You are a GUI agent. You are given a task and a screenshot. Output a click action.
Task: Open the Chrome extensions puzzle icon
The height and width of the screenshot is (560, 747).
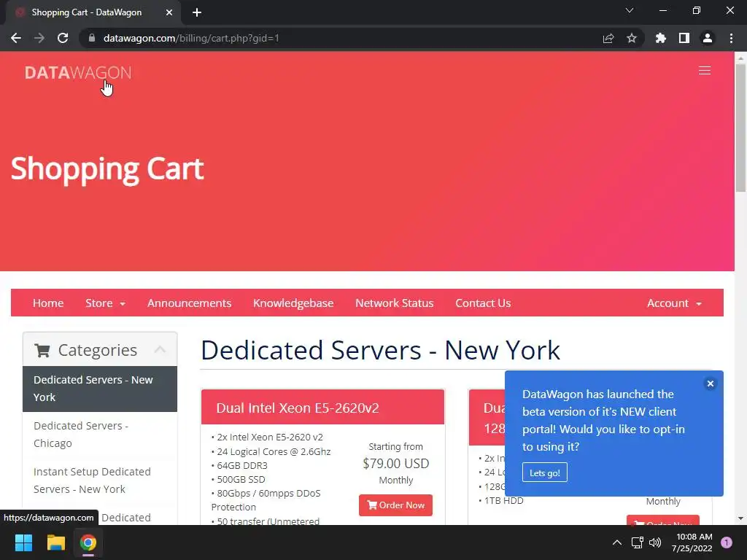(x=661, y=38)
